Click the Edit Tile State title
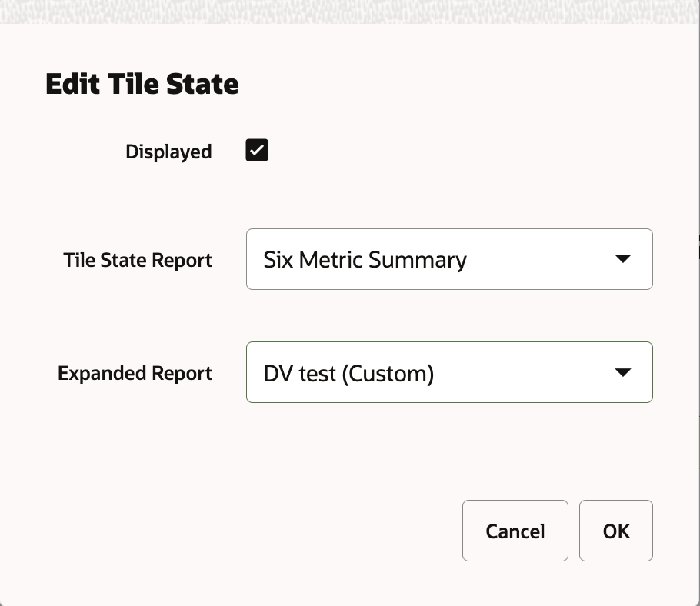Viewport: 700px width, 606px height. 142,83
